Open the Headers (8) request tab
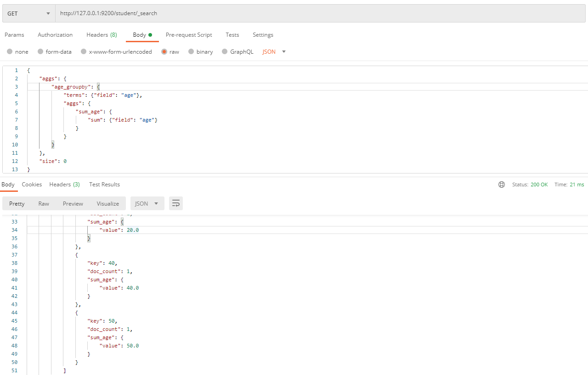 coord(102,35)
